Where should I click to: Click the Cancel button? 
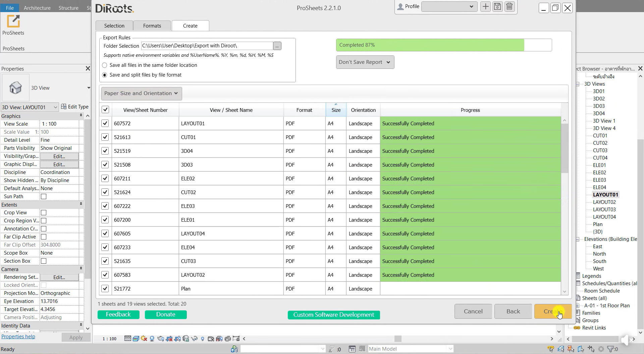pyautogui.click(x=473, y=311)
